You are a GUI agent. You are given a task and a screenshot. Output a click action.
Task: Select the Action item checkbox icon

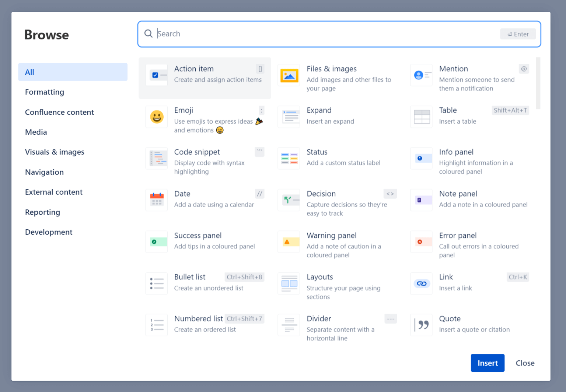156,75
